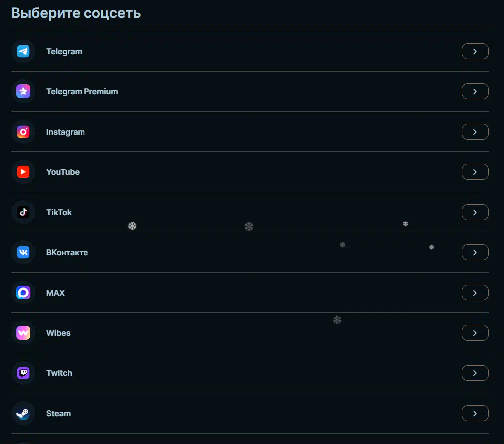Open the YouTube arrow button
Image resolution: width=504 pixels, height=444 pixels.
tap(475, 172)
